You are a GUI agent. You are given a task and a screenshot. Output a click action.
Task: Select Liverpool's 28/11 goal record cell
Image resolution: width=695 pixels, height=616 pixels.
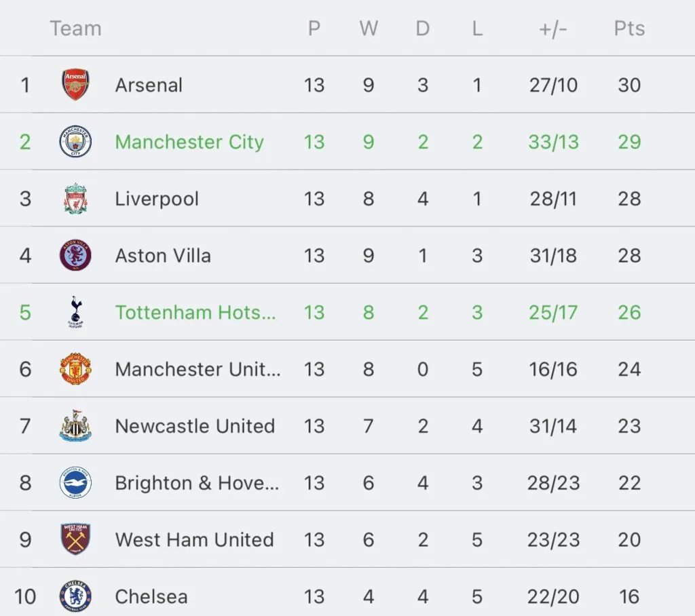point(552,199)
